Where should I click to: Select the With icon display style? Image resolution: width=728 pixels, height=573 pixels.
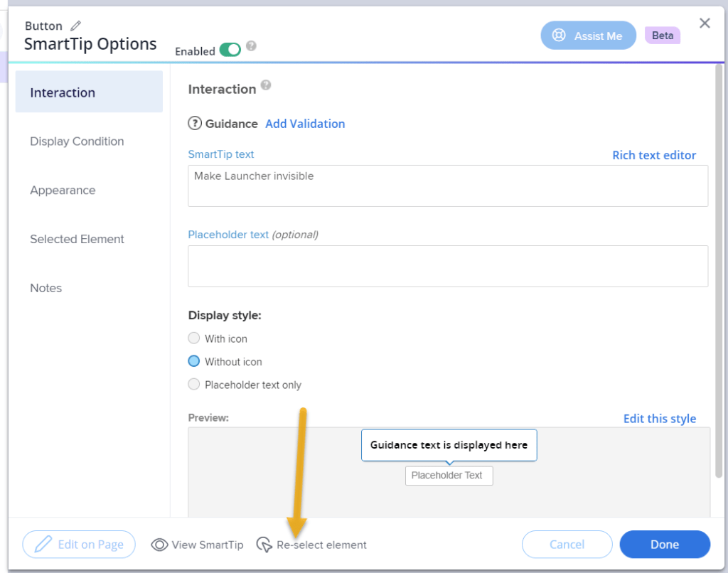coord(194,338)
